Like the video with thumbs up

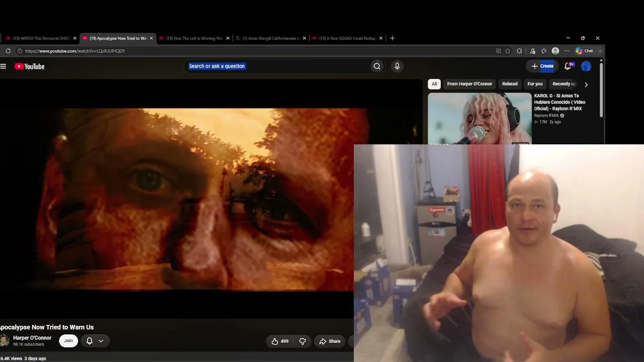click(280, 341)
